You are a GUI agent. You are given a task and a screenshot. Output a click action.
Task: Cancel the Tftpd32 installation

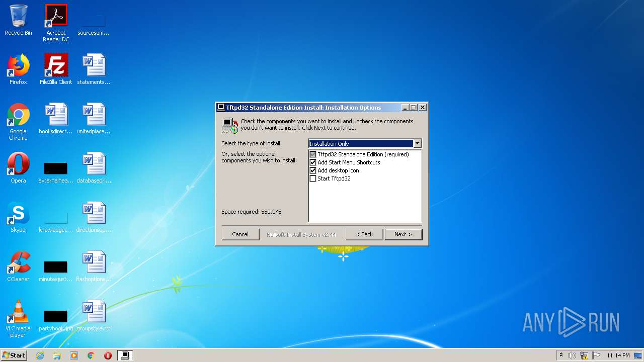240,234
